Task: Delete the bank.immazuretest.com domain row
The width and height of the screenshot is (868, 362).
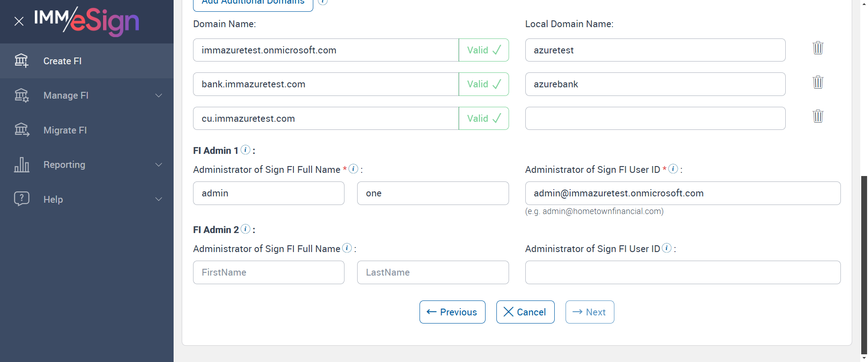Action: click(818, 82)
